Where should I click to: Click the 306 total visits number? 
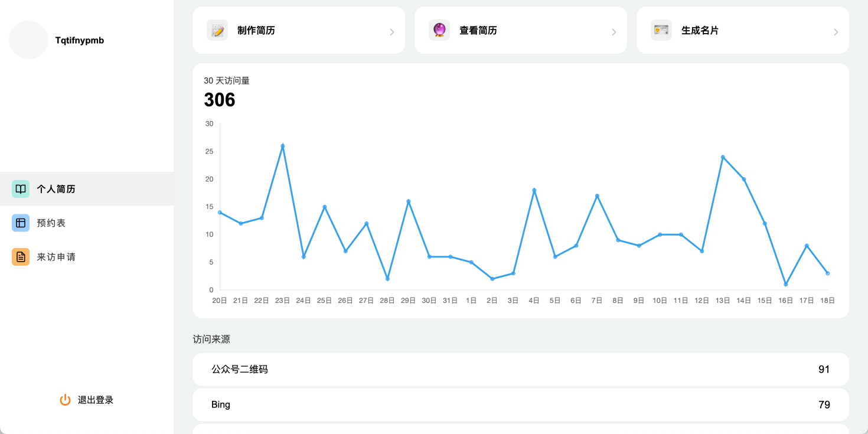(220, 100)
